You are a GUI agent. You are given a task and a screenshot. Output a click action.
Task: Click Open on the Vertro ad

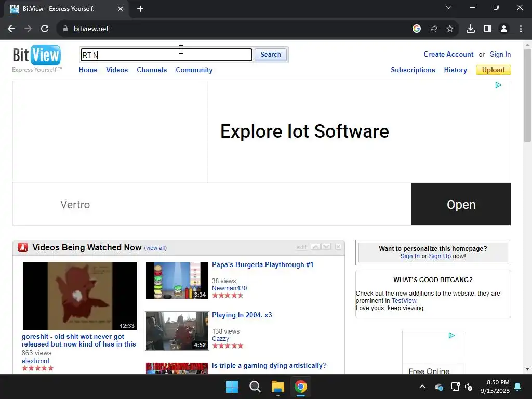(461, 204)
